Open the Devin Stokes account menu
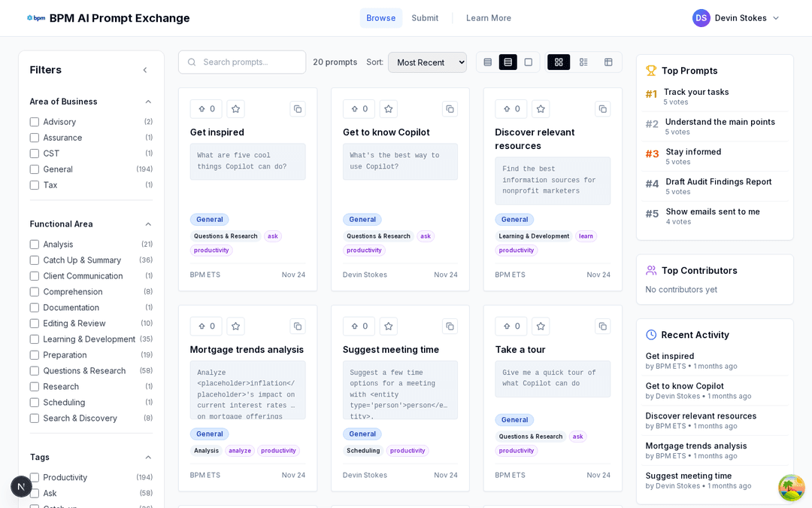Viewport: 812px width, 508px height. click(x=735, y=17)
